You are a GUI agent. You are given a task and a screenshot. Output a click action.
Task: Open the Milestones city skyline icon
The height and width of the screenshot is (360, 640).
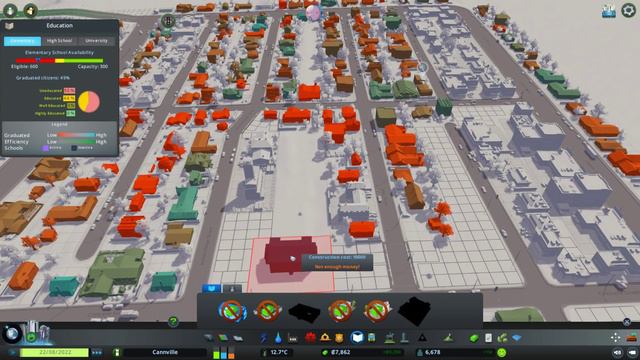point(37,332)
